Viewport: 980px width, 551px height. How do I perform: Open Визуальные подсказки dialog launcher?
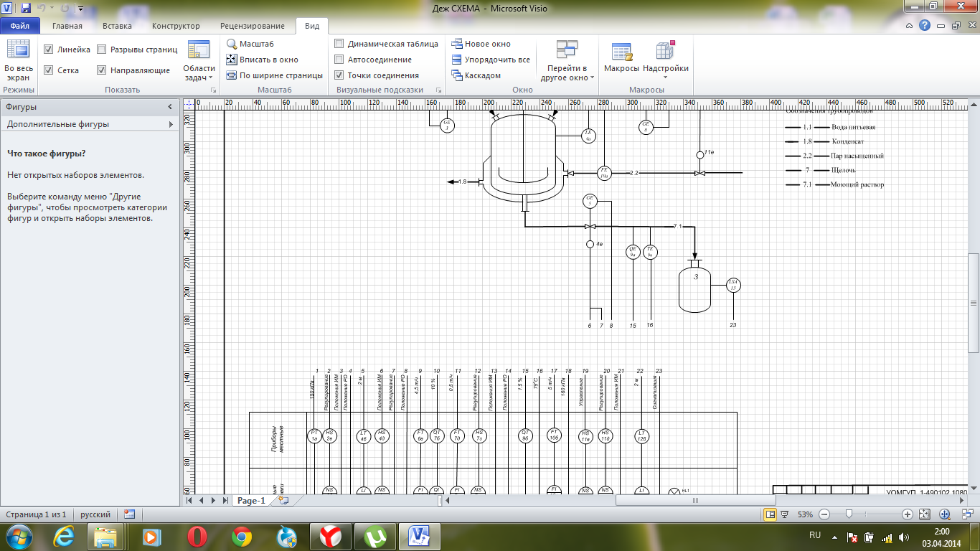point(439,90)
